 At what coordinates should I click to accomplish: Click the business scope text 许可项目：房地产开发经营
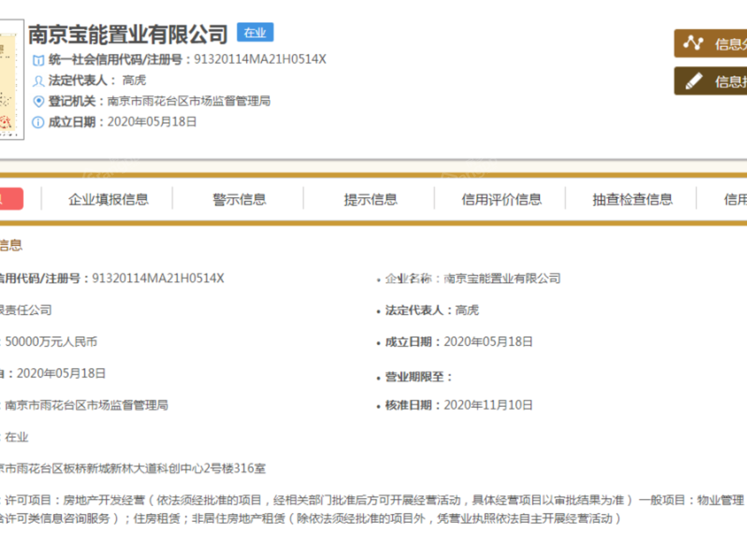[75, 500]
